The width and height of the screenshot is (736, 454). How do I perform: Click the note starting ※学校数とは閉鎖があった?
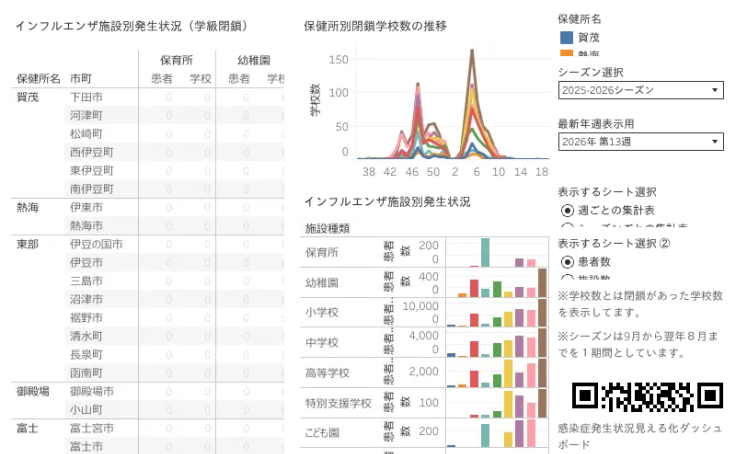point(640,304)
